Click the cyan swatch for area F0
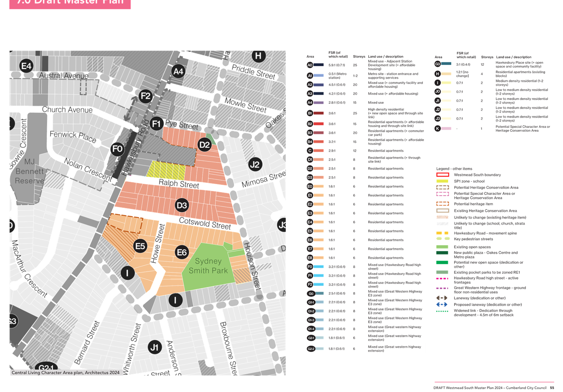 319,266
